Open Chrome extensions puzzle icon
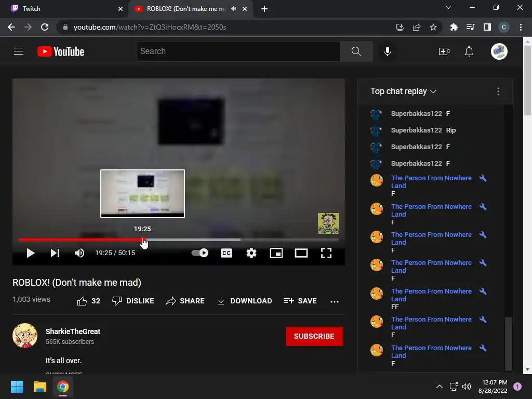 click(x=454, y=27)
